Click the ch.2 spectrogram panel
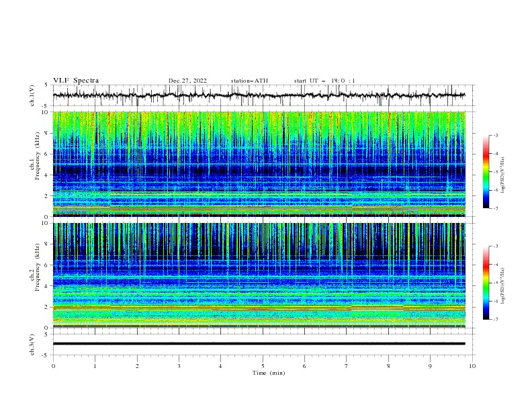Screen dimensions: 532x411 coord(259,275)
